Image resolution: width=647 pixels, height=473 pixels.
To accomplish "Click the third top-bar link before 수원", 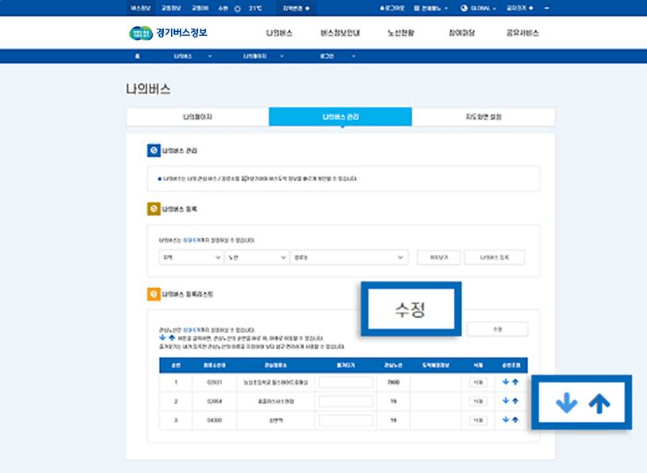I will tap(200, 8).
